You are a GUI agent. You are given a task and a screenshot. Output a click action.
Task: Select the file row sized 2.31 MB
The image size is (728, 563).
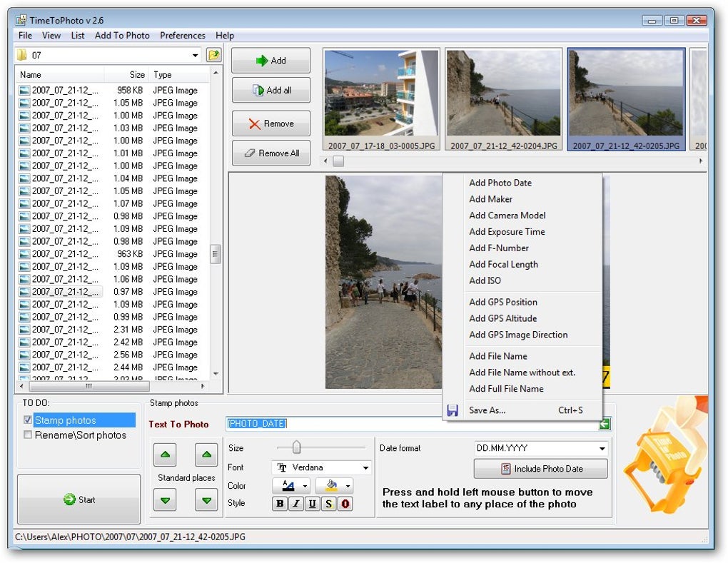pyautogui.click(x=113, y=330)
